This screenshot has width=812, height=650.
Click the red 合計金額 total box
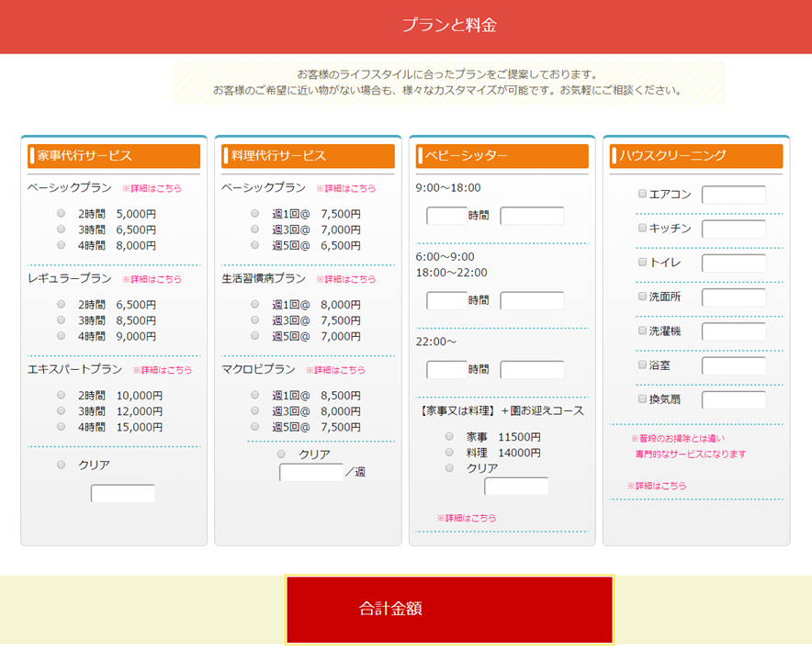click(449, 610)
